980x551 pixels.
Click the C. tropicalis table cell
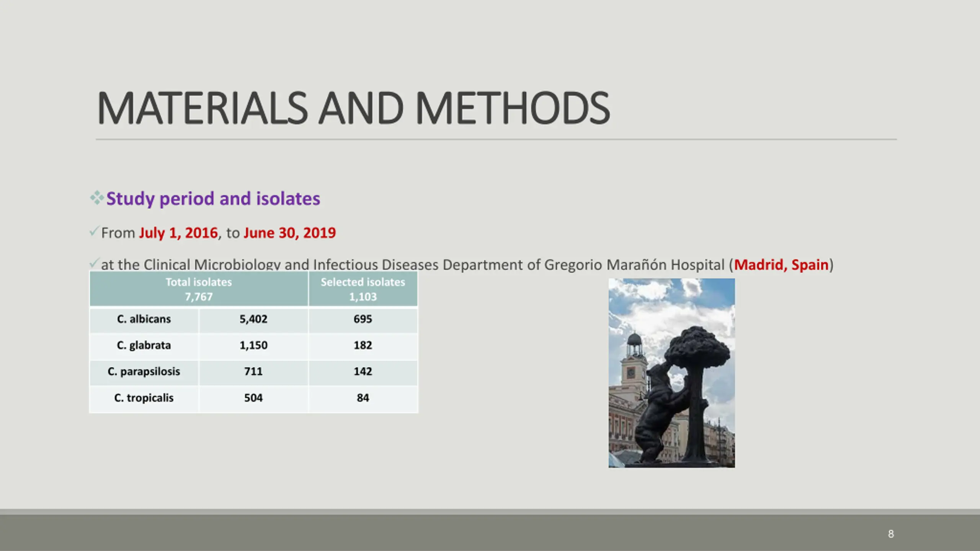pos(144,398)
